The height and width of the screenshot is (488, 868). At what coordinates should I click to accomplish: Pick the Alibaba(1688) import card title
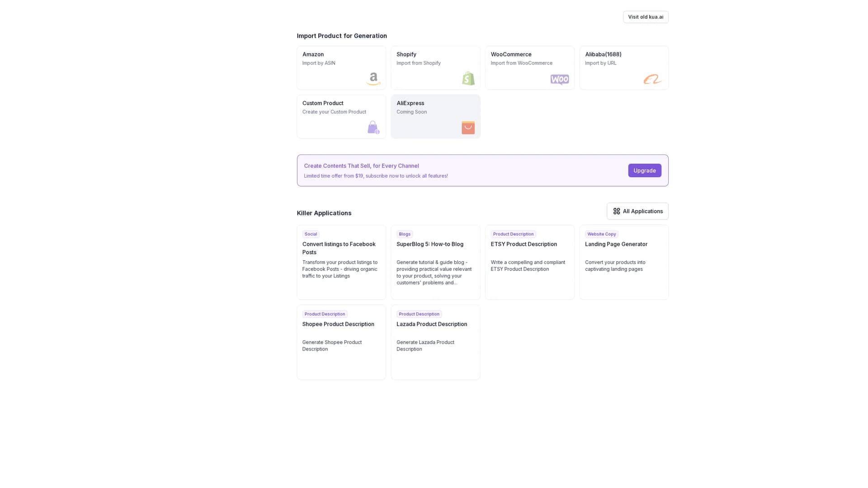click(603, 54)
